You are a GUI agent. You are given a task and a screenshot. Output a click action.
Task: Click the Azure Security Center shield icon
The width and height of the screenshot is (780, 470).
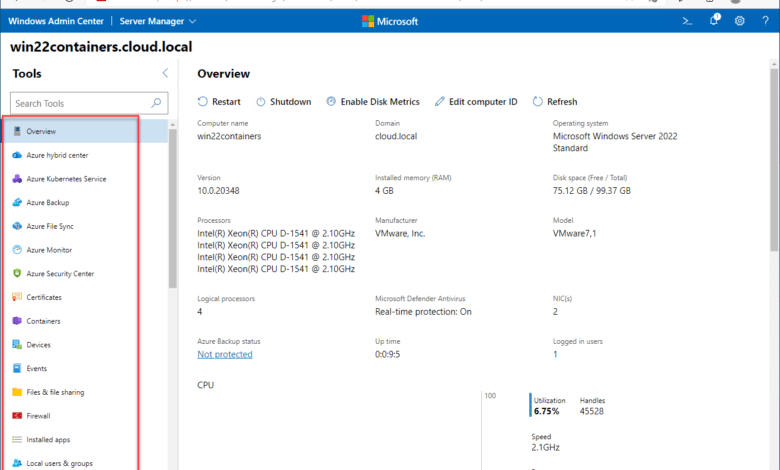[17, 274]
